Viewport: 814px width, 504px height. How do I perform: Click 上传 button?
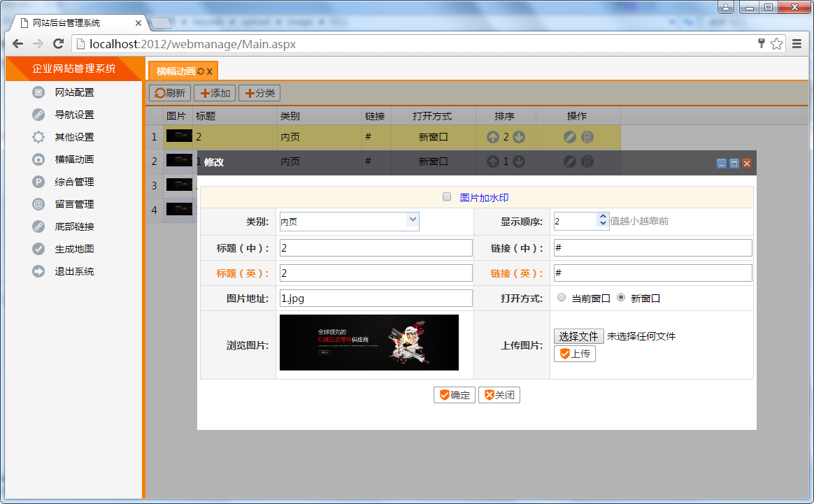point(575,354)
